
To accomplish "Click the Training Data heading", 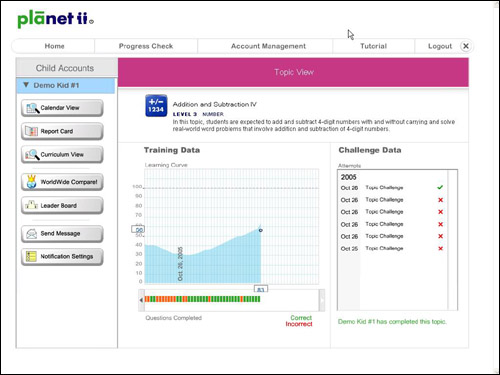I will tap(172, 150).
